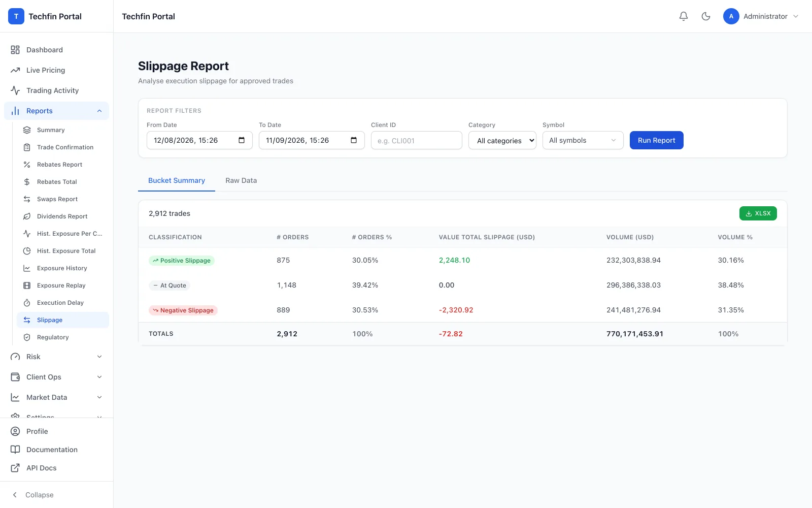Image resolution: width=812 pixels, height=508 pixels.
Task: Download the XLSX export
Action: 758,213
